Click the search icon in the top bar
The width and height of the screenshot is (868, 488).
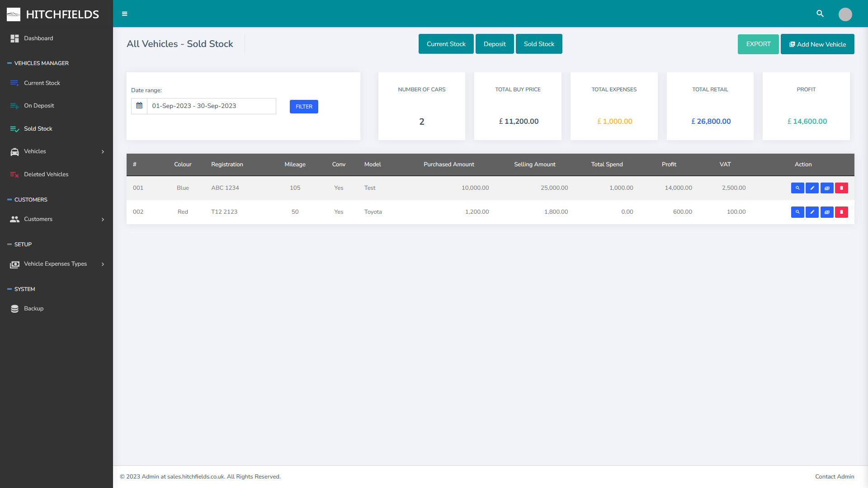coord(820,14)
